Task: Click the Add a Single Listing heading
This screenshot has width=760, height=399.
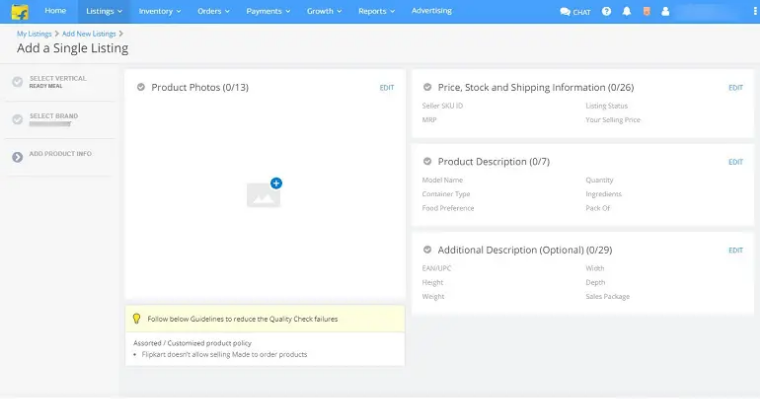Action: (73, 48)
